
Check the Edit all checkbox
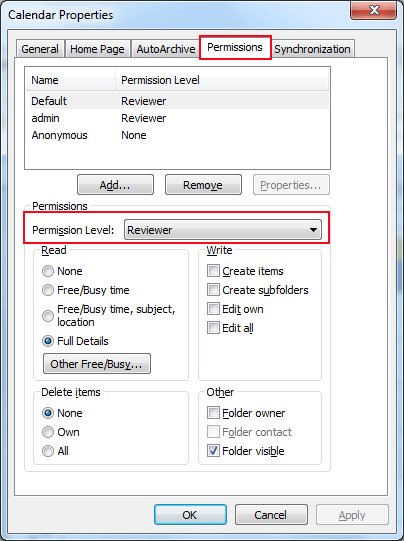[213, 327]
